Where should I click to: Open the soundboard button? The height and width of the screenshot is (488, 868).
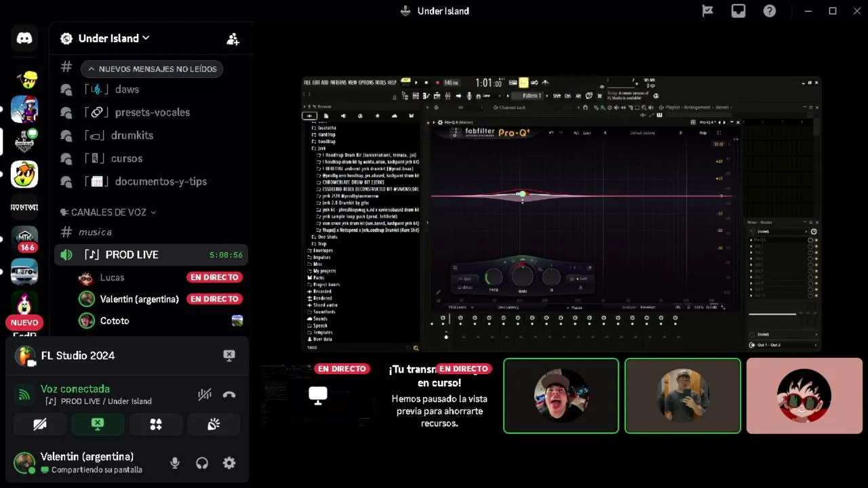coord(214,424)
